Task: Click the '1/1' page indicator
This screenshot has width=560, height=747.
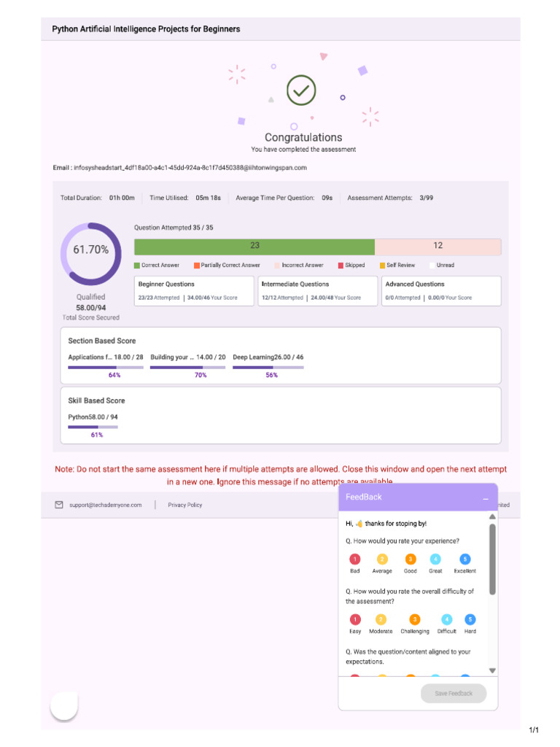Action: [534, 729]
